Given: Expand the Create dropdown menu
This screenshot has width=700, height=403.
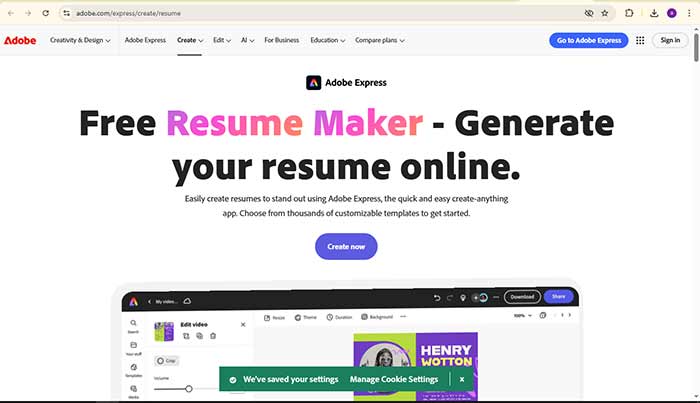Looking at the screenshot, I should (190, 40).
